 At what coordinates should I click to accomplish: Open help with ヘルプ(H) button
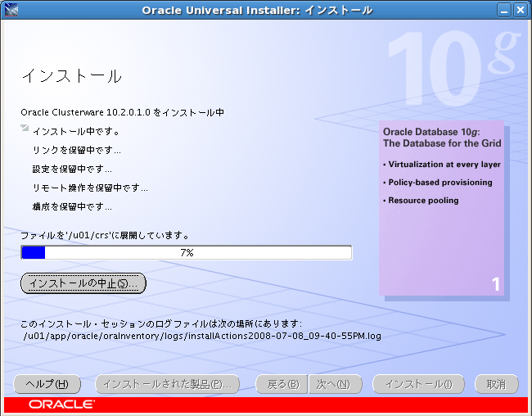[x=47, y=384]
